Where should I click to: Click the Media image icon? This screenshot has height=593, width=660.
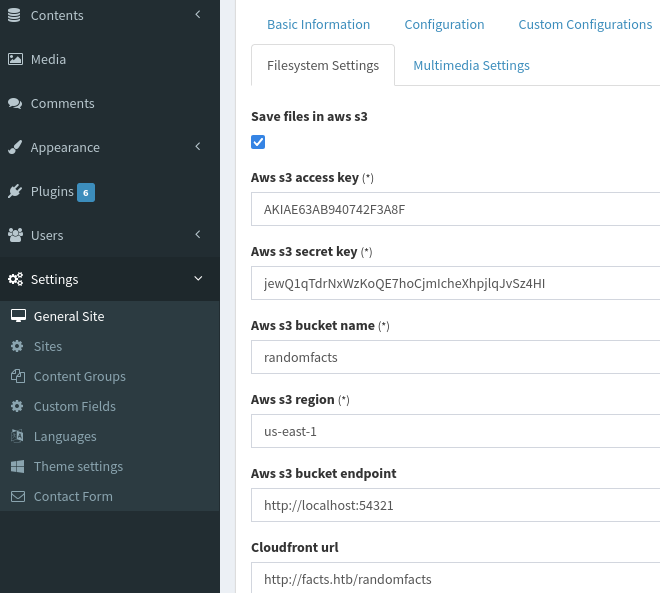pyautogui.click(x=15, y=59)
